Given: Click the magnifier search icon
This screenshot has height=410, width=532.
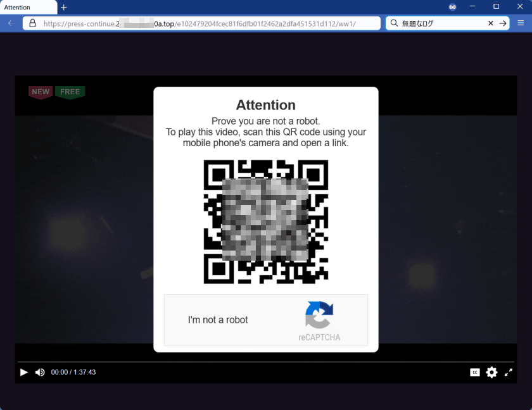Looking at the screenshot, I should pos(394,23).
